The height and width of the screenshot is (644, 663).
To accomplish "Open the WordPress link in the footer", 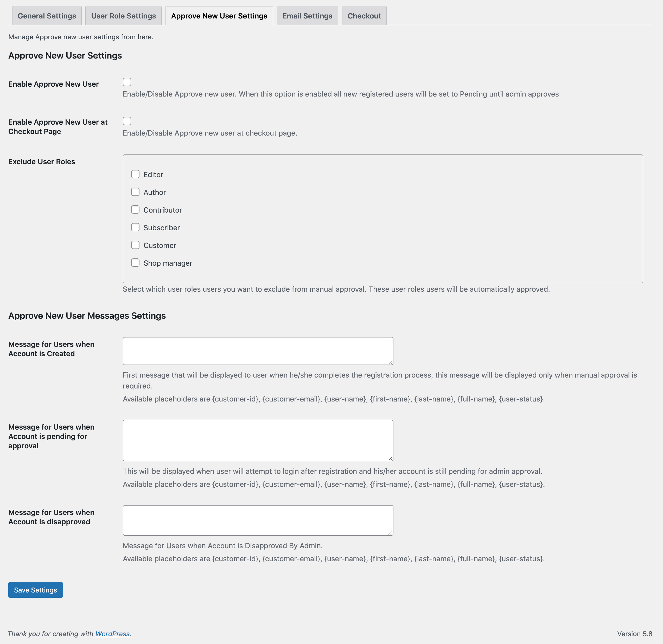I will [x=112, y=634].
